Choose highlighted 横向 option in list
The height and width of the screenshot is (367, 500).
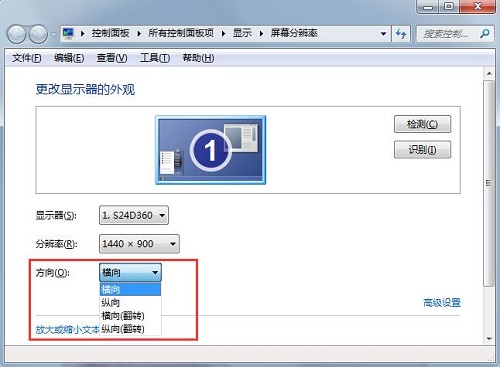pyautogui.click(x=130, y=289)
